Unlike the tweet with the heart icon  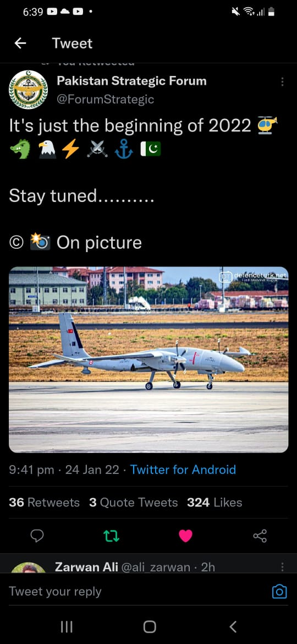[x=185, y=536]
